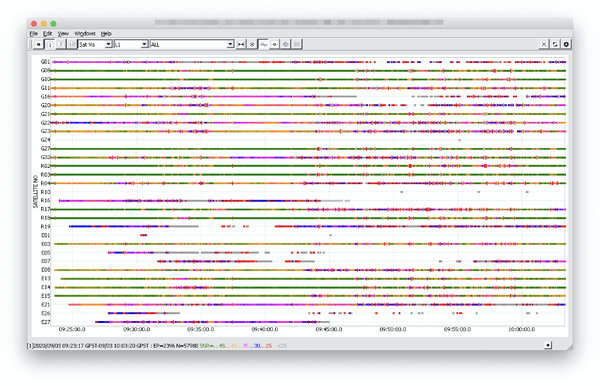Click the reload icon at toolbar right
Image resolution: width=600 pixels, height=386 pixels.
(555, 44)
